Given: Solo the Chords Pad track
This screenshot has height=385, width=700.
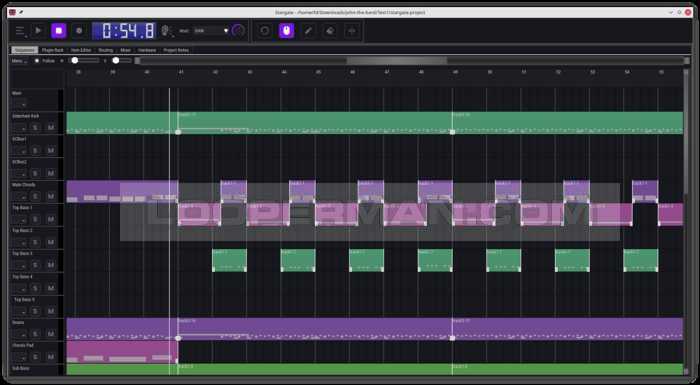Looking at the screenshot, I should point(36,357).
